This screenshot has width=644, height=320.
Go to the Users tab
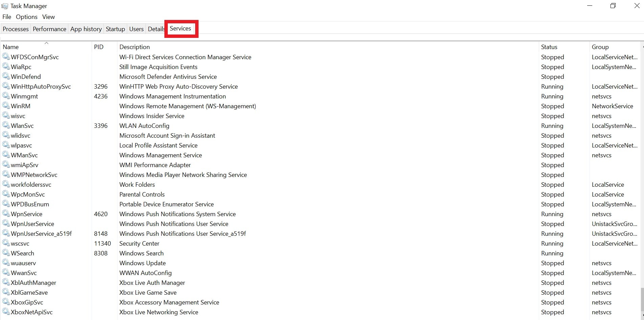pyautogui.click(x=136, y=29)
